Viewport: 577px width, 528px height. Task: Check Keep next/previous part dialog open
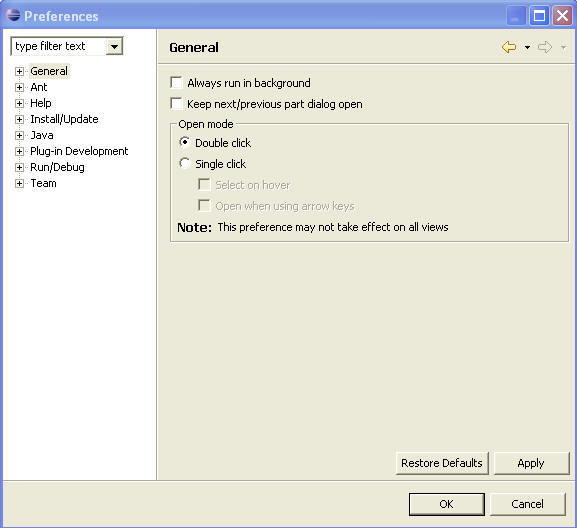tap(177, 103)
